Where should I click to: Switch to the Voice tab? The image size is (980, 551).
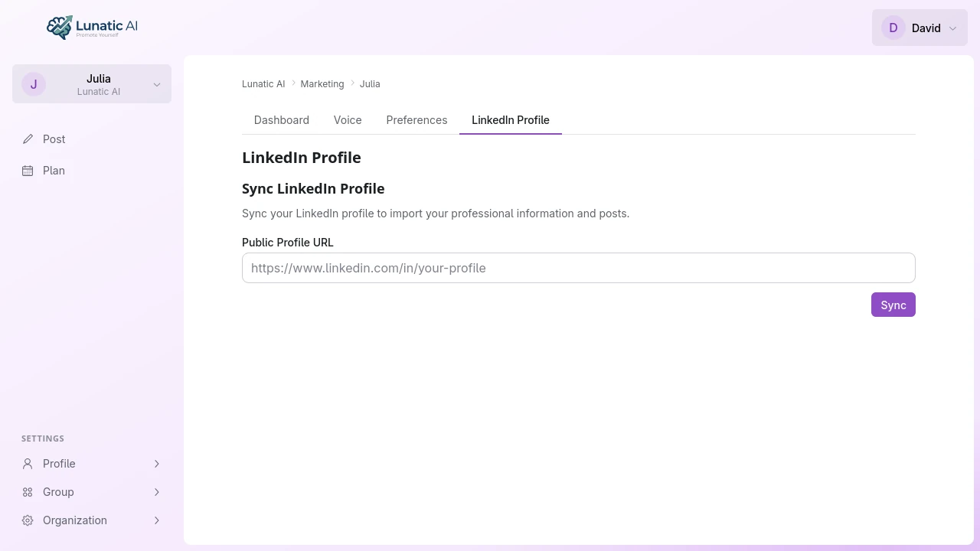click(x=348, y=120)
